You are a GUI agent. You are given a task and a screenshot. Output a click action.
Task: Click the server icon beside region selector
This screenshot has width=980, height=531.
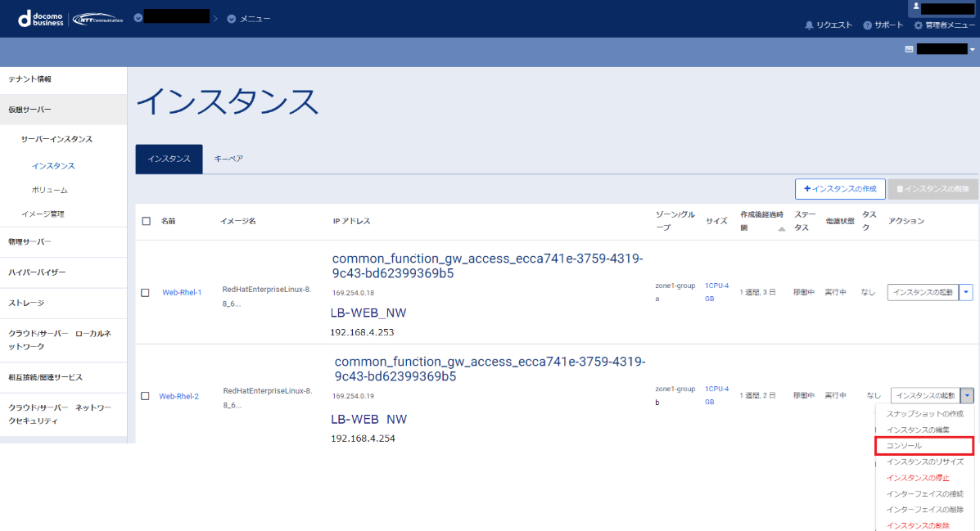tap(909, 49)
